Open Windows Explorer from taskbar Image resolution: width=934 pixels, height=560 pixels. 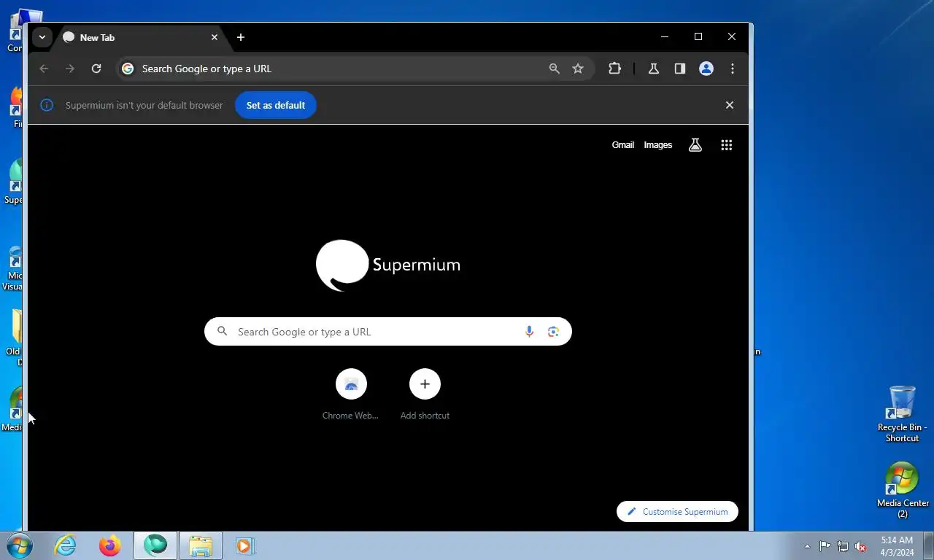(201, 545)
